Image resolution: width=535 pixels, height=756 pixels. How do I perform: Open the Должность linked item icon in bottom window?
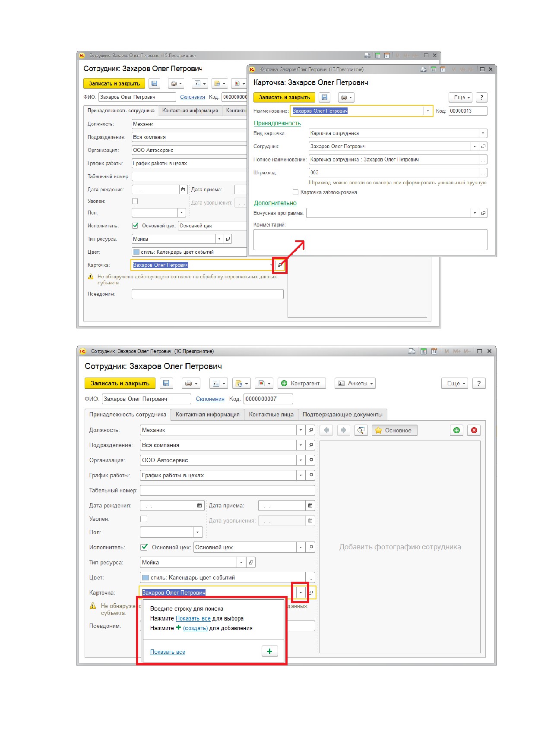point(310,430)
